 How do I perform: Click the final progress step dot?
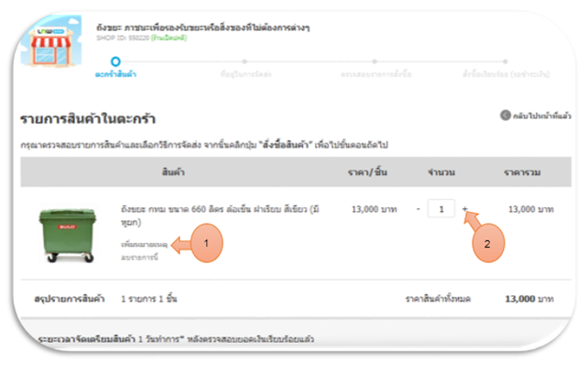(x=506, y=61)
